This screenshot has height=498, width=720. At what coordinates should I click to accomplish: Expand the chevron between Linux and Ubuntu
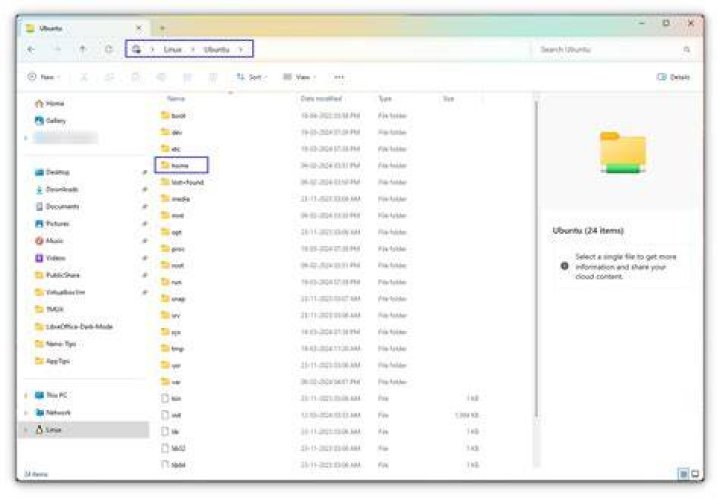(x=193, y=49)
